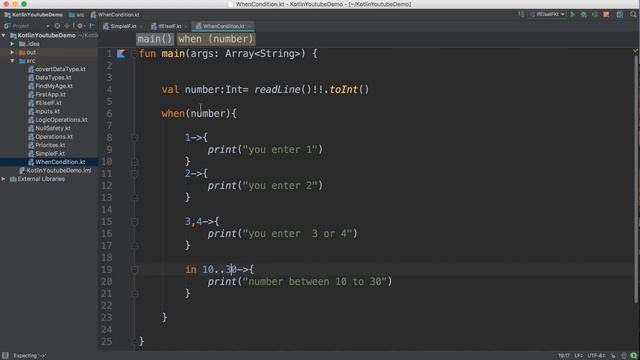This screenshot has width=640, height=360.
Task: Fold the main function at line 1
Action: coord(134,53)
